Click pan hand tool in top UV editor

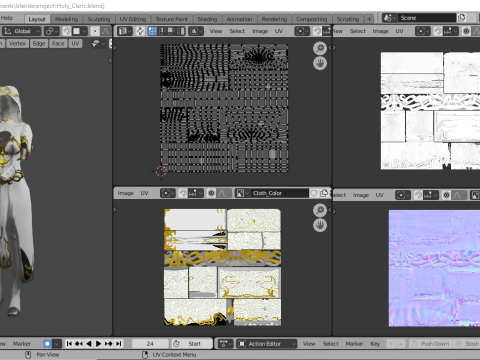320,63
